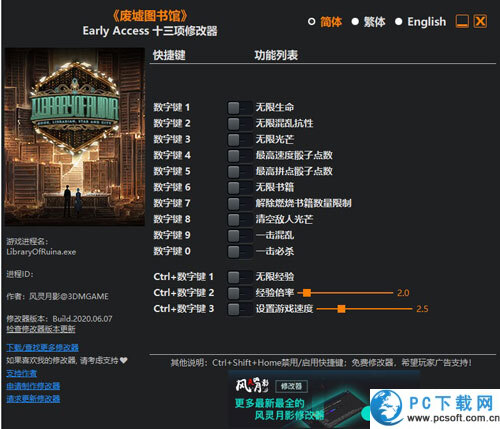Enable 无限混乱抗性 toggle
500x429 pixels.
pos(239,123)
